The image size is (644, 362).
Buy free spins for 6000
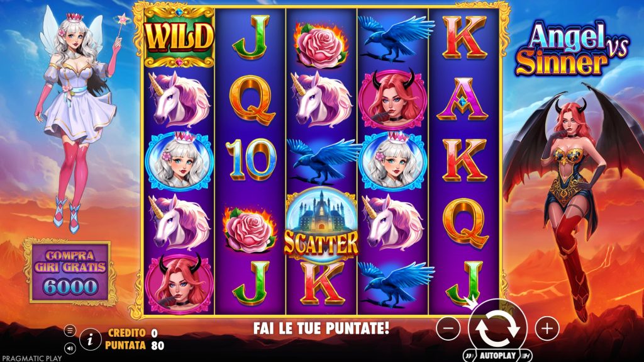(x=70, y=272)
